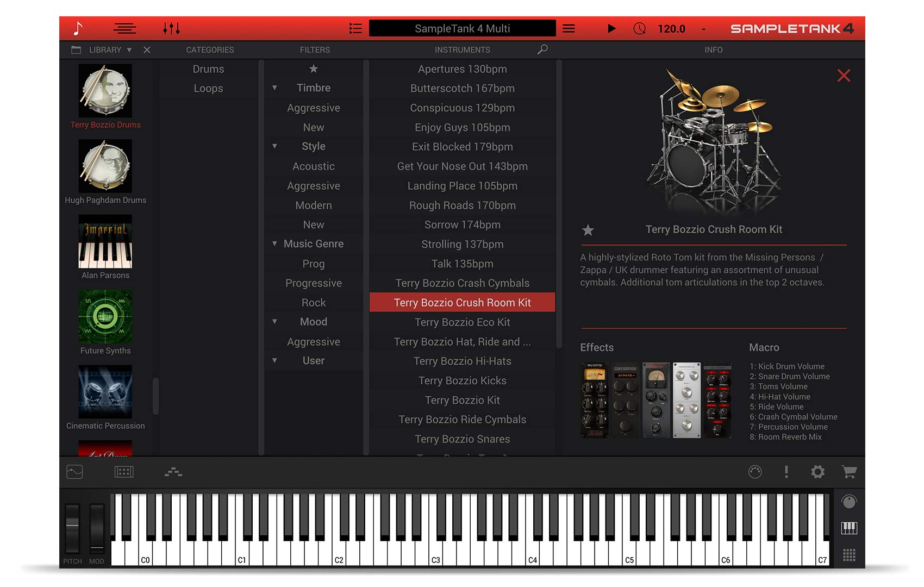
Task: Open the settings gear icon
Action: click(x=817, y=472)
